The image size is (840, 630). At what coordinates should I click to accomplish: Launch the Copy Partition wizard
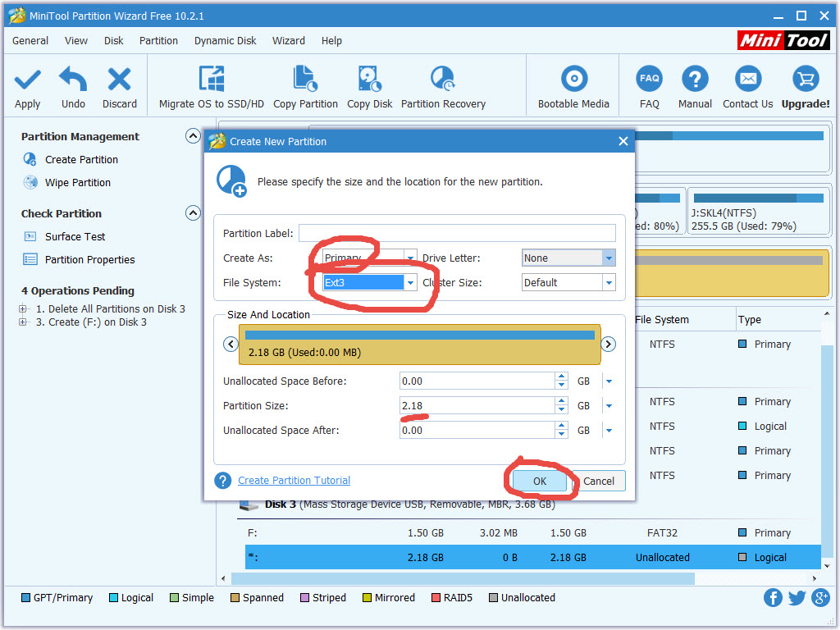(x=305, y=80)
